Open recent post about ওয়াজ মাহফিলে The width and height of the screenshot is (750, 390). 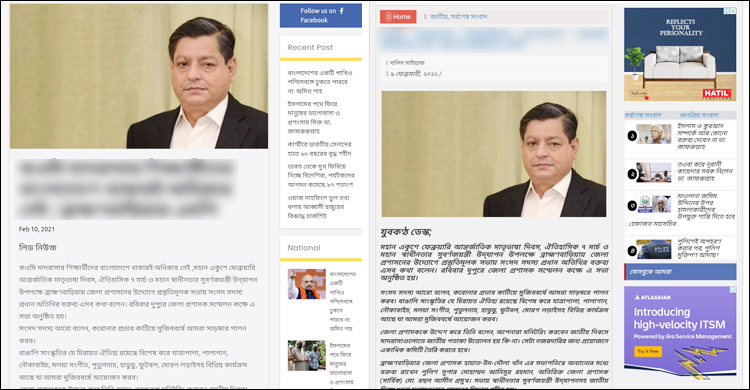(x=318, y=207)
